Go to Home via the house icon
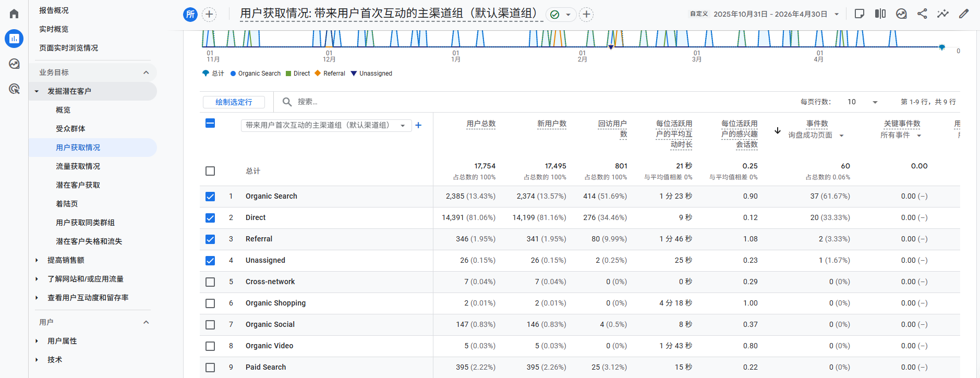This screenshot has width=980, height=378. [x=14, y=14]
